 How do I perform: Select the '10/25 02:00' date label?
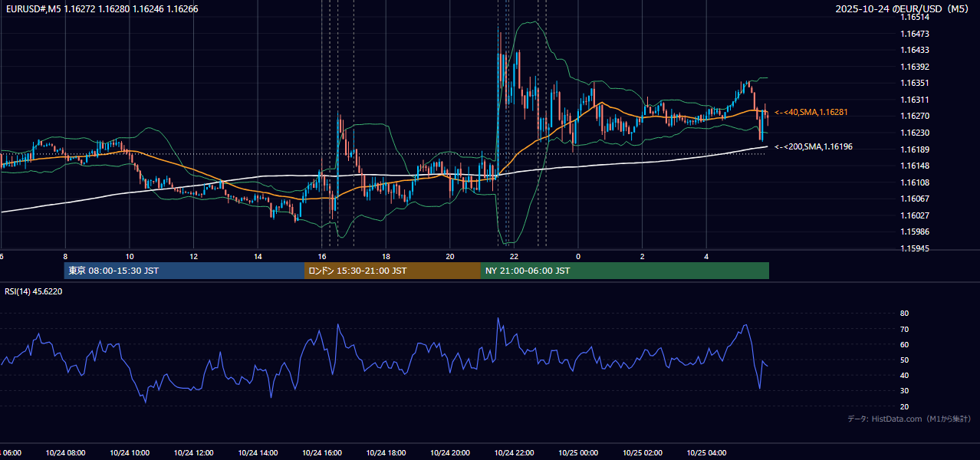643,453
